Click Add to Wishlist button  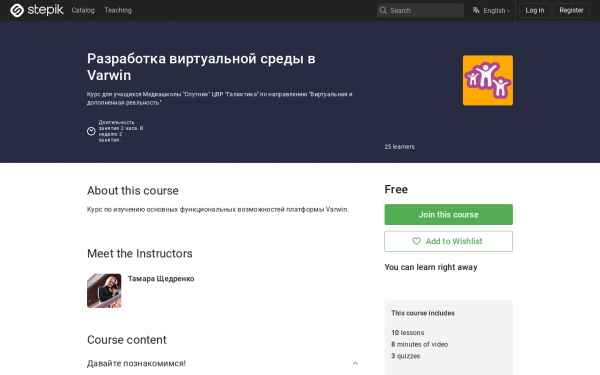(x=448, y=241)
